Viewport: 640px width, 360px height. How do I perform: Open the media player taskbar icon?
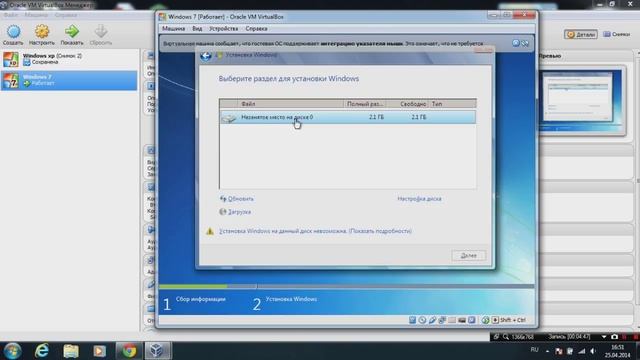pyautogui.click(x=100, y=351)
